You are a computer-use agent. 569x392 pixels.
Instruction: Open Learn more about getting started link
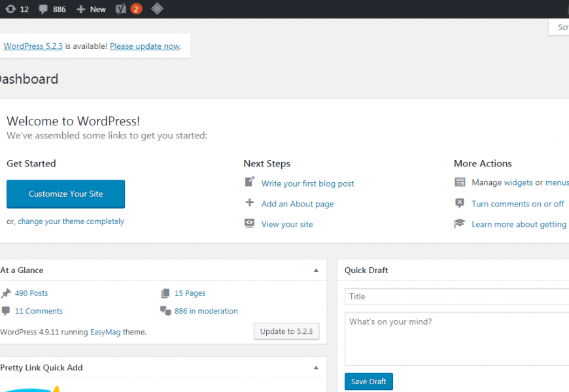tap(520, 224)
